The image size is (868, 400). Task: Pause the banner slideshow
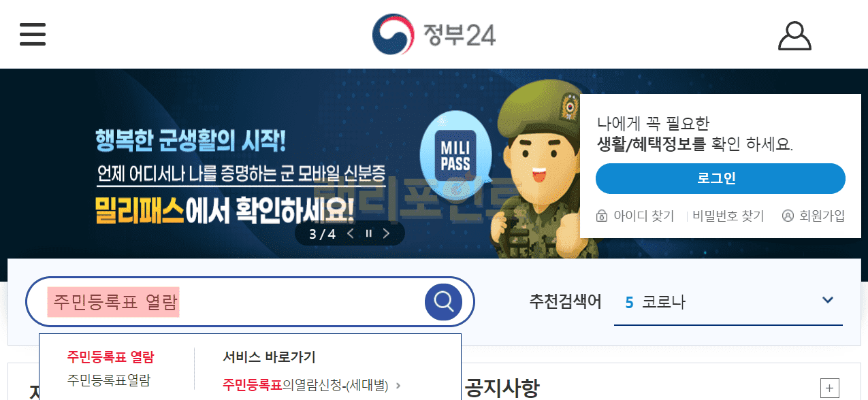tap(368, 234)
